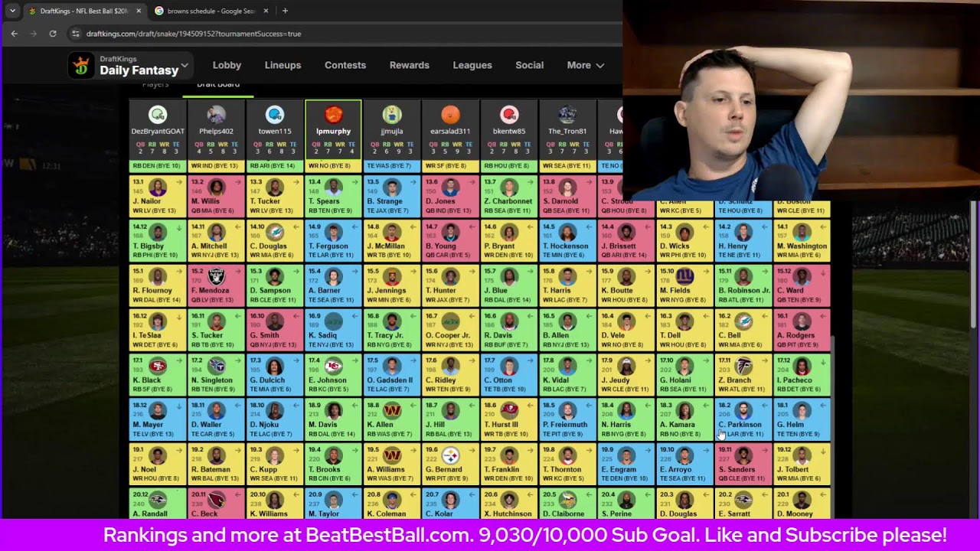Click the Giants logo on M. Fields card
The height and width of the screenshot is (551, 980).
(684, 276)
